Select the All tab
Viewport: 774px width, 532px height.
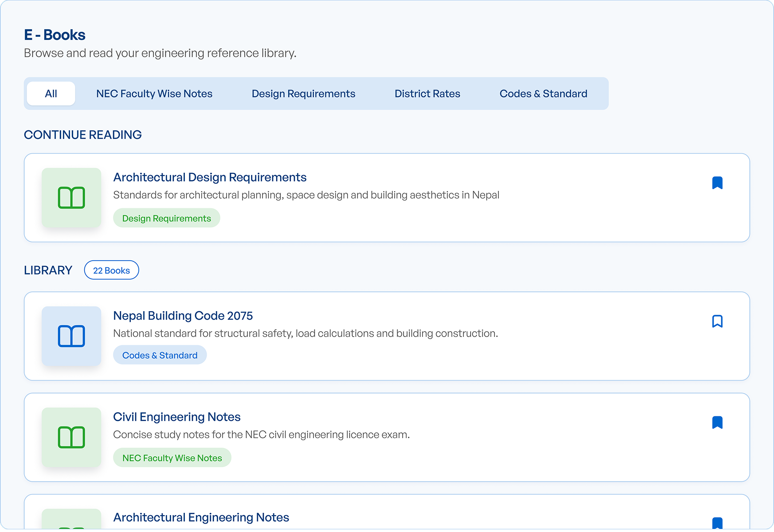pos(51,94)
